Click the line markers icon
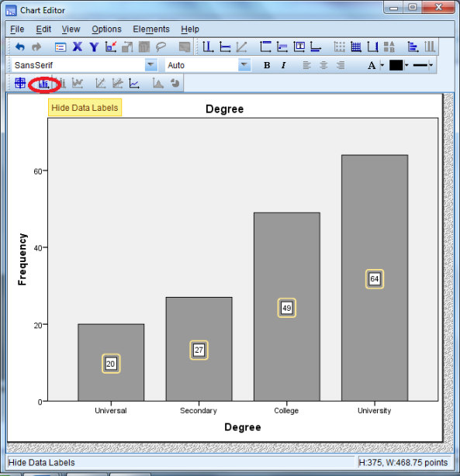This screenshot has width=460, height=476. (78, 83)
